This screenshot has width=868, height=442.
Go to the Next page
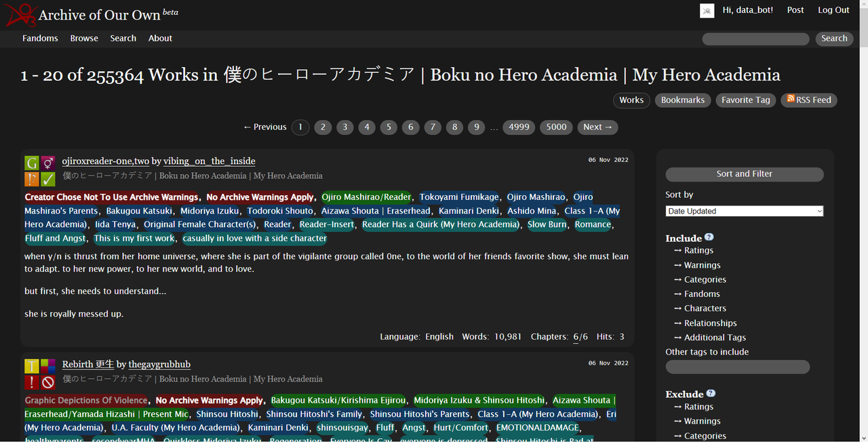(597, 127)
